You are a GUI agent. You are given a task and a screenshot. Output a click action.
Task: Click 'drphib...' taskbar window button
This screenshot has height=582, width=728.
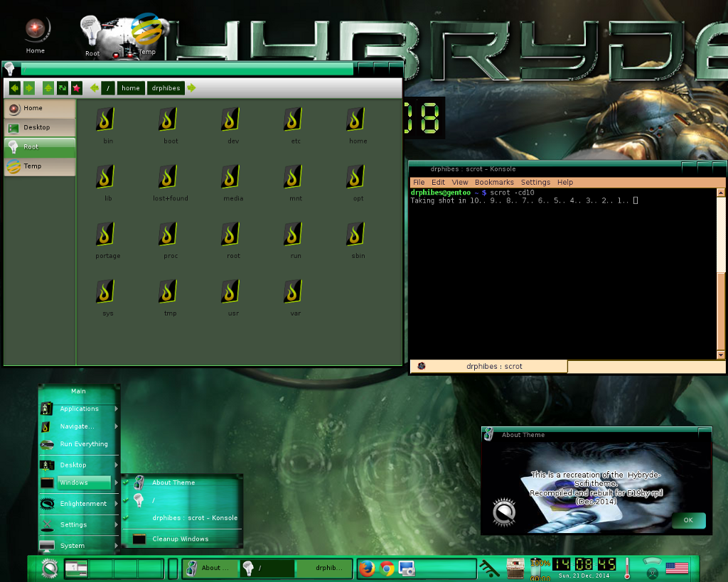coord(326,568)
